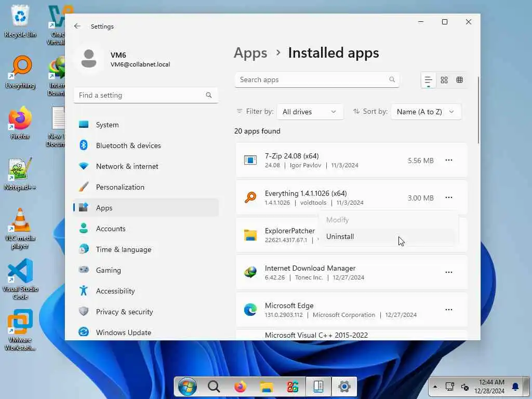Click the search icon in Find a setting
Viewport: 532px width, 399px height.
[x=209, y=96]
